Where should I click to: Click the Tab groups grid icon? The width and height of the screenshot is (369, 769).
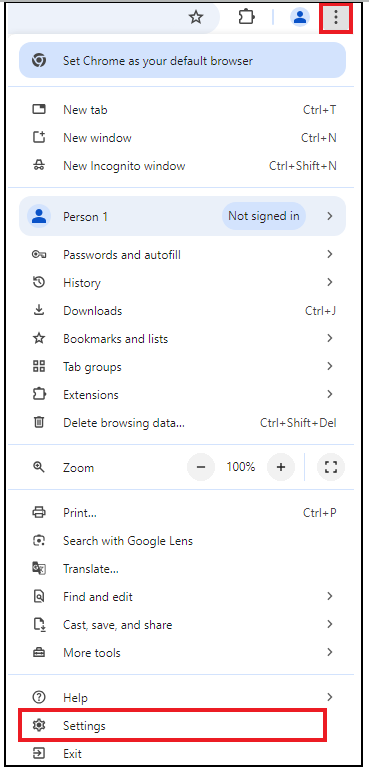pyautogui.click(x=39, y=366)
